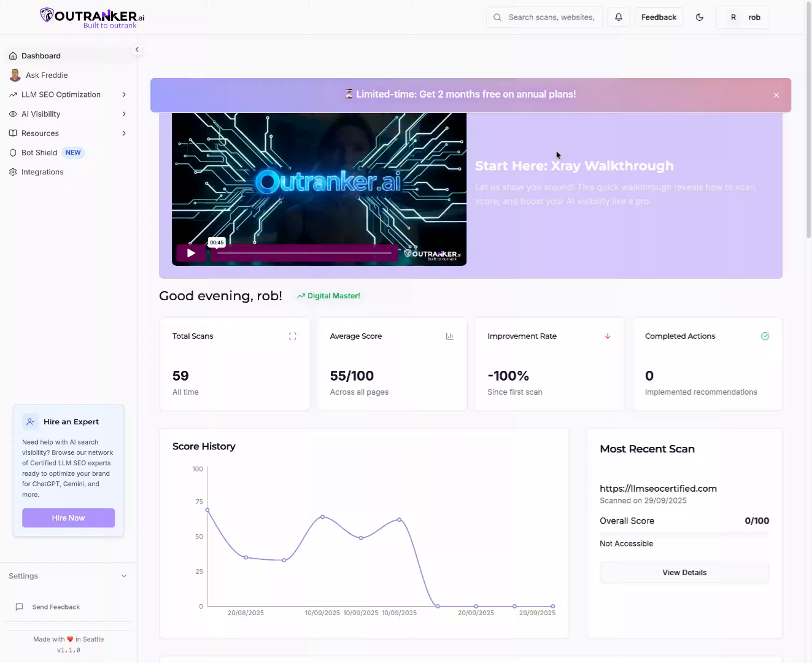Click the '0/100' overall score value
The image size is (812, 663).
(x=757, y=521)
